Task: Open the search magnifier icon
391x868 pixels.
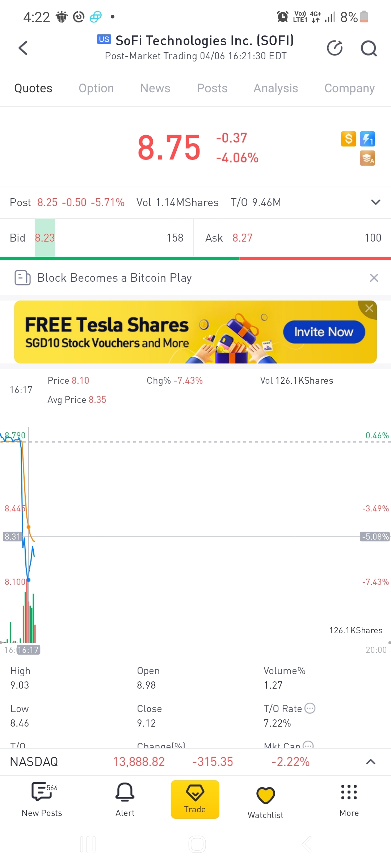Action: click(369, 48)
